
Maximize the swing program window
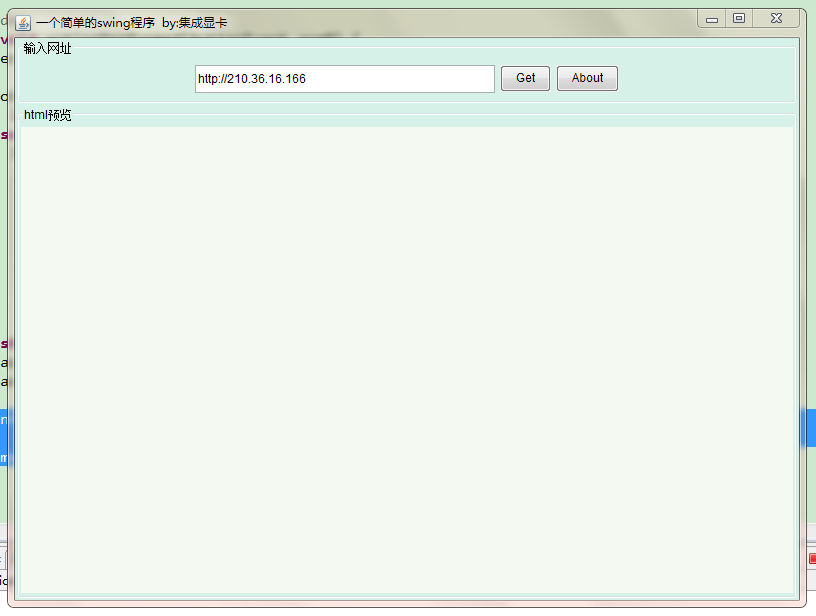coord(738,19)
